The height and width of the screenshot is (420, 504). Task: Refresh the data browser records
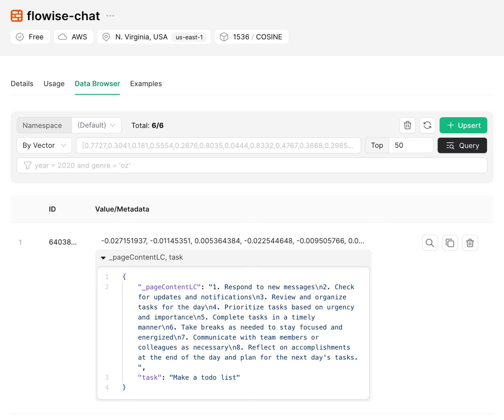click(x=427, y=125)
